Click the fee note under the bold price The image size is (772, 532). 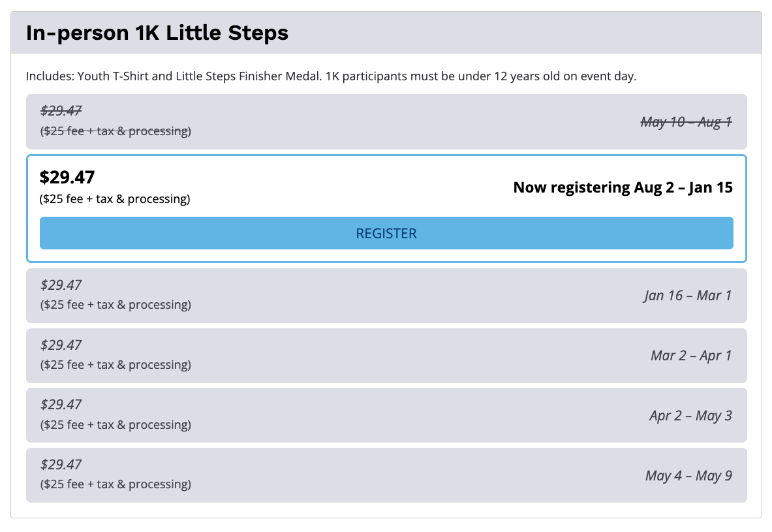(x=115, y=199)
